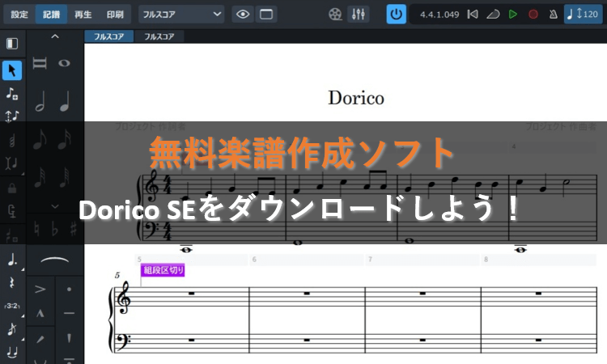607x364 pixels.
Task: Select the arrow pointer tool in toolbox
Action: point(12,70)
